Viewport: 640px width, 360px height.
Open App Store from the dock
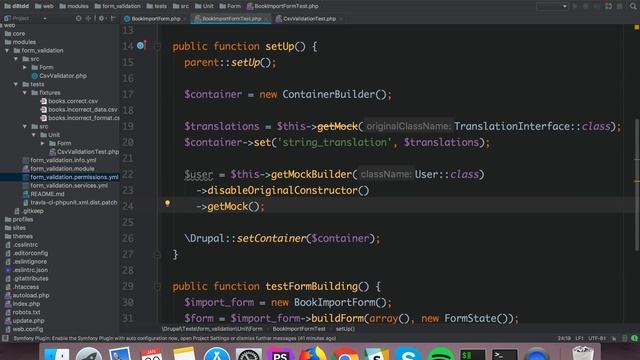tap(216, 354)
